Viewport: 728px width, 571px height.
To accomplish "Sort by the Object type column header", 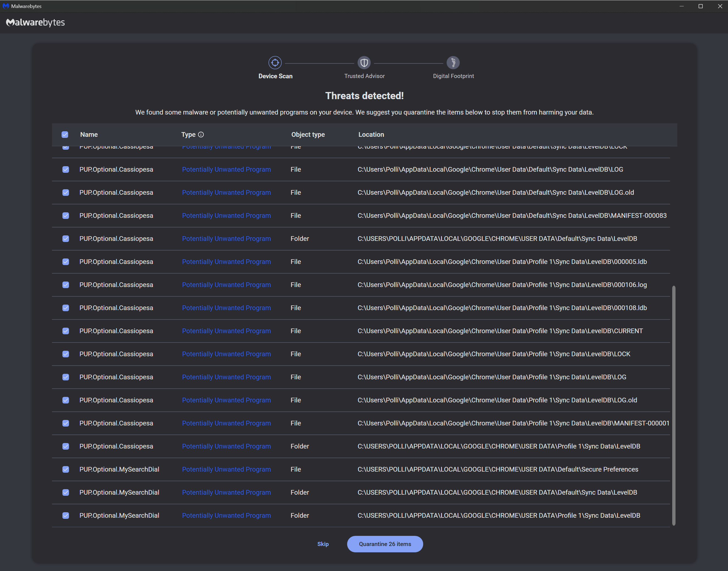I will coord(308,134).
